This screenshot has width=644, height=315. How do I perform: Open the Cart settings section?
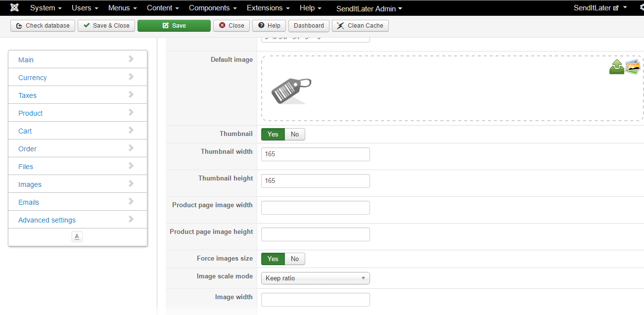78,131
